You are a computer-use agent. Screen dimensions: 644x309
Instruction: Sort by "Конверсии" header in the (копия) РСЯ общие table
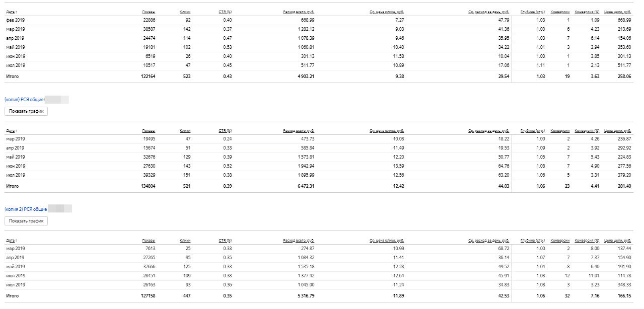click(560, 131)
